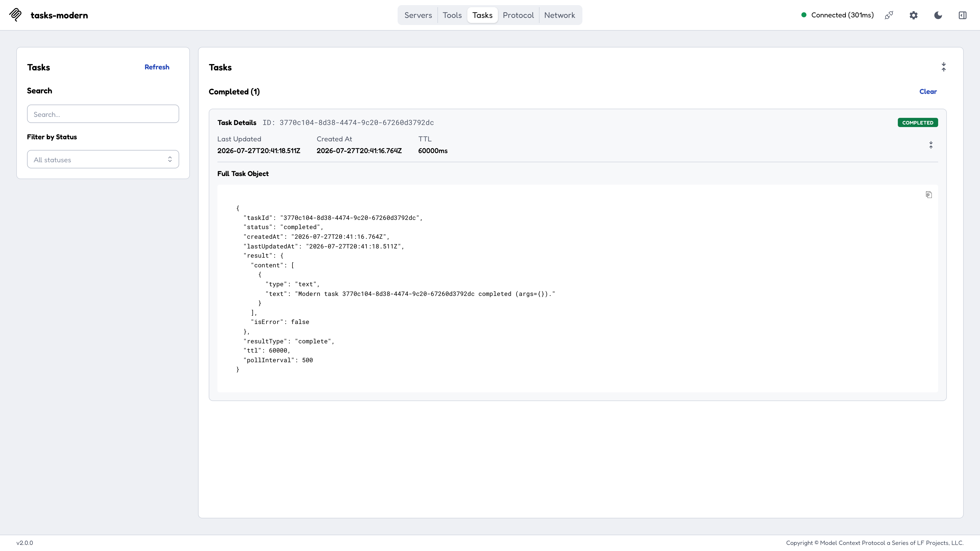Click the Full Task Object heading
This screenshot has height=551, width=980.
243,174
